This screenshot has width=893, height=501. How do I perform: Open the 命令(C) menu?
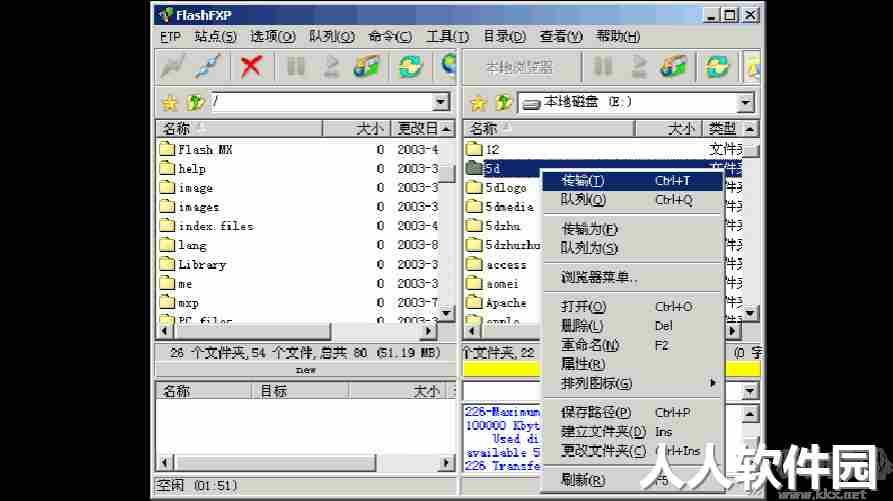(390, 36)
